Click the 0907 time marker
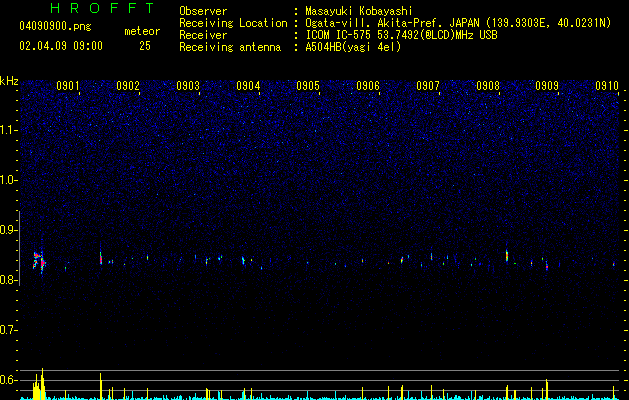 pyautogui.click(x=428, y=86)
